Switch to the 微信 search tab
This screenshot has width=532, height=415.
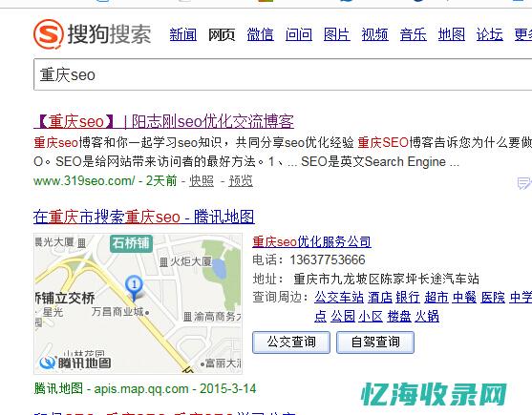[x=260, y=34]
